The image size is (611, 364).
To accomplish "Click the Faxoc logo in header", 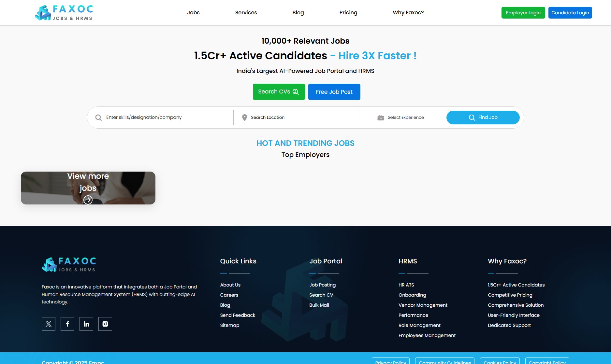I will tap(64, 13).
